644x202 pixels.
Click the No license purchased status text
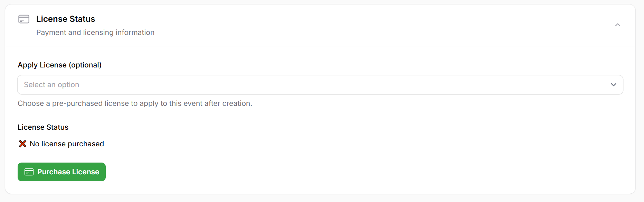[67, 144]
